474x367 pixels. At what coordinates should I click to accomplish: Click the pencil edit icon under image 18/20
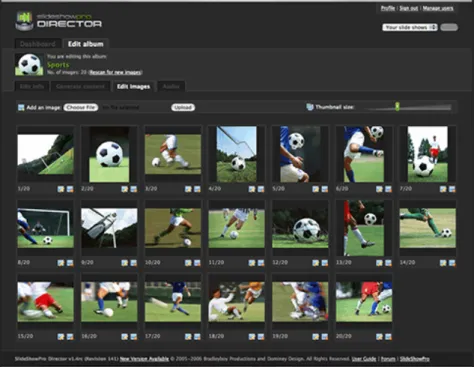[x=252, y=337]
